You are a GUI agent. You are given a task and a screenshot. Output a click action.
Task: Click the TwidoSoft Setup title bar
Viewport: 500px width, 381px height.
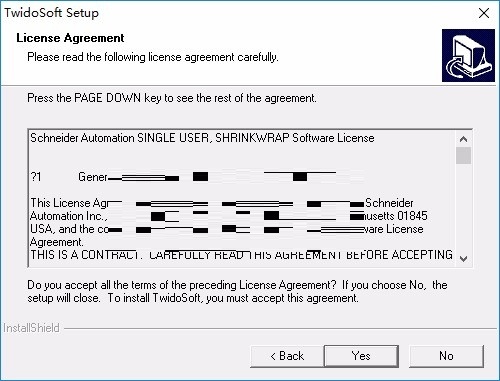(233, 13)
